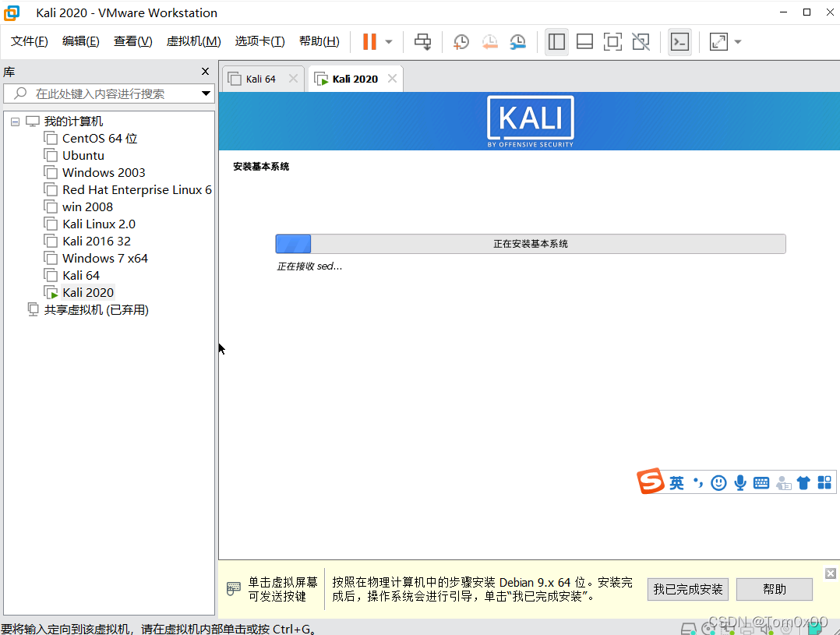Viewport: 840px width, 635px height.
Task: Select the Ubuntu virtual machine
Action: tap(83, 156)
